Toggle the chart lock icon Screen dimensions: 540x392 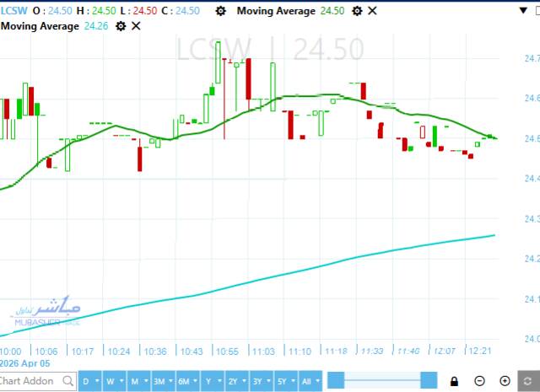point(455,381)
